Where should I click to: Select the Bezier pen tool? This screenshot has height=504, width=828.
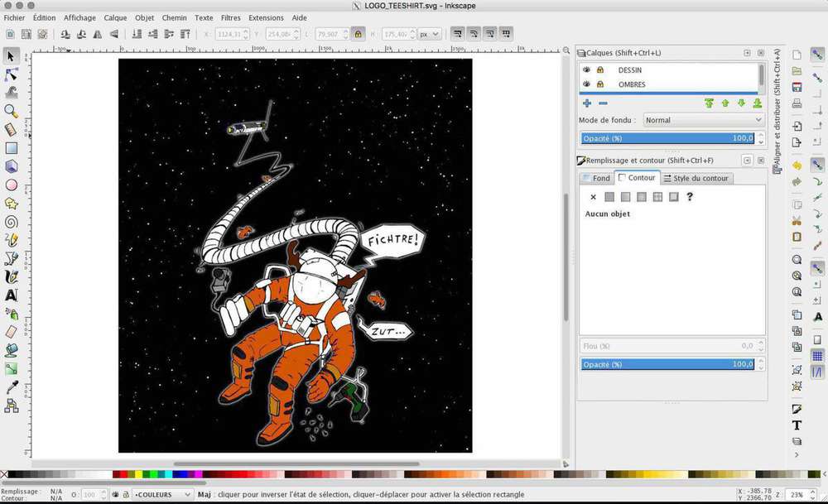[11, 258]
